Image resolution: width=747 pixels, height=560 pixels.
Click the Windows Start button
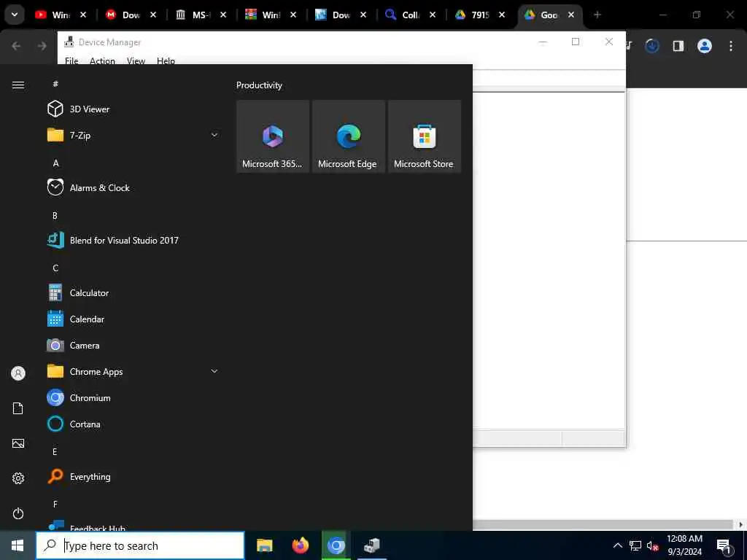(x=18, y=545)
